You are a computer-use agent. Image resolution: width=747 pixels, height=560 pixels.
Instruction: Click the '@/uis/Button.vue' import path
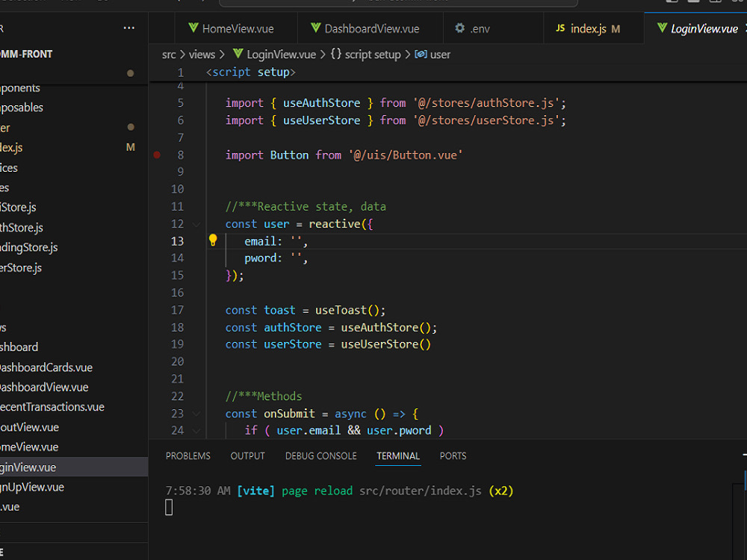[406, 155]
